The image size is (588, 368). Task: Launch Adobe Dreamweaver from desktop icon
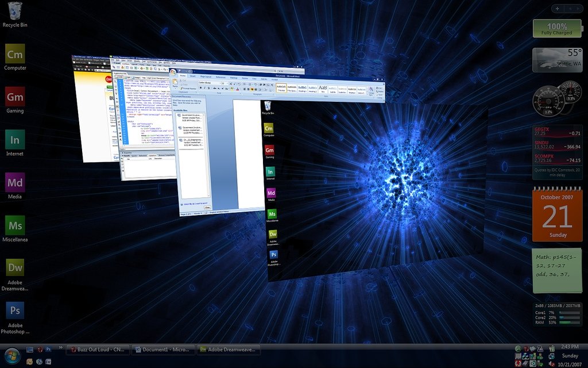15,274
